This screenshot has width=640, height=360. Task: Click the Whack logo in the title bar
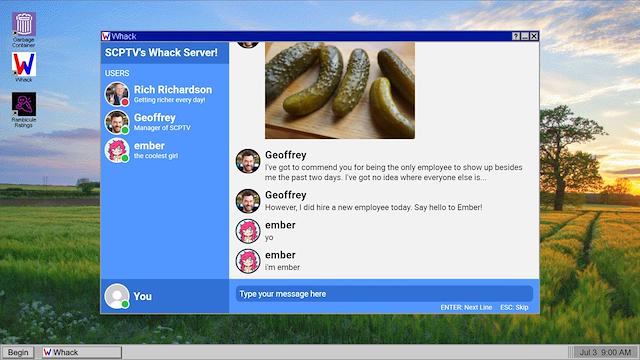pos(106,36)
